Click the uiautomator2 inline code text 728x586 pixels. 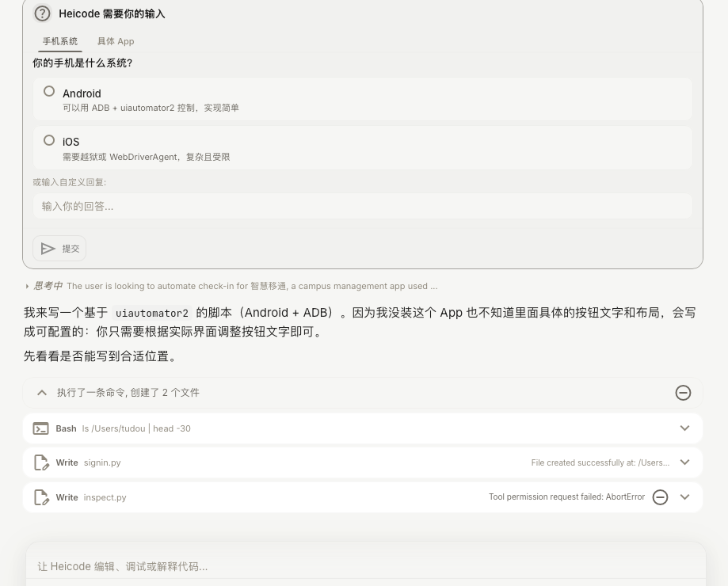[x=152, y=313]
